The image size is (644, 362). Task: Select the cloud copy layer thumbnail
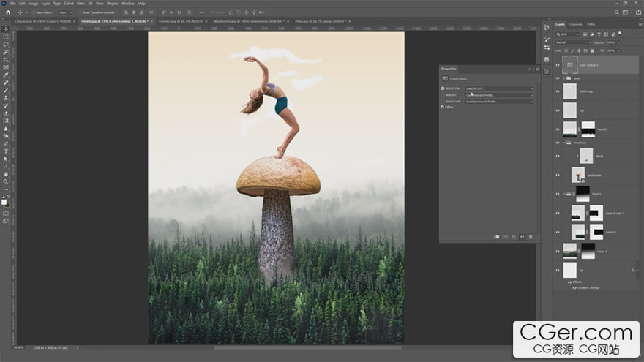point(569,91)
